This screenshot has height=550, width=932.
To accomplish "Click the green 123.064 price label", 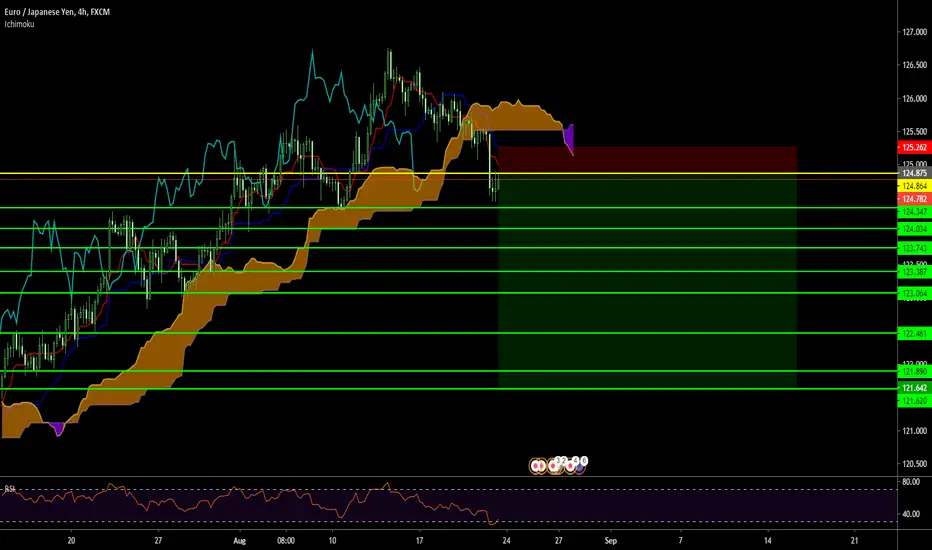I will 914,294.
